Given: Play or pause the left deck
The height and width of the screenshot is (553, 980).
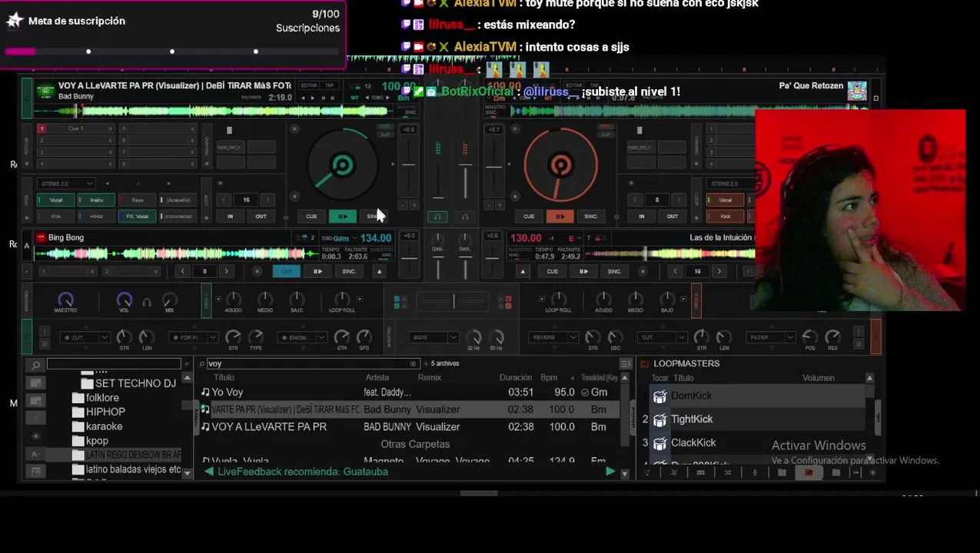Looking at the screenshot, I should pos(342,216).
